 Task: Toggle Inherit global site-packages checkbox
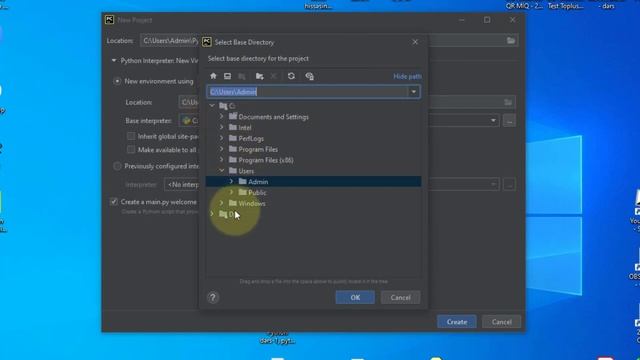tap(131, 136)
